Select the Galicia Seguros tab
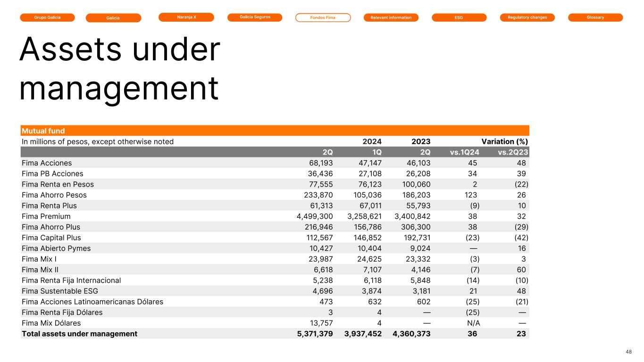The image size is (644, 362). point(254,17)
